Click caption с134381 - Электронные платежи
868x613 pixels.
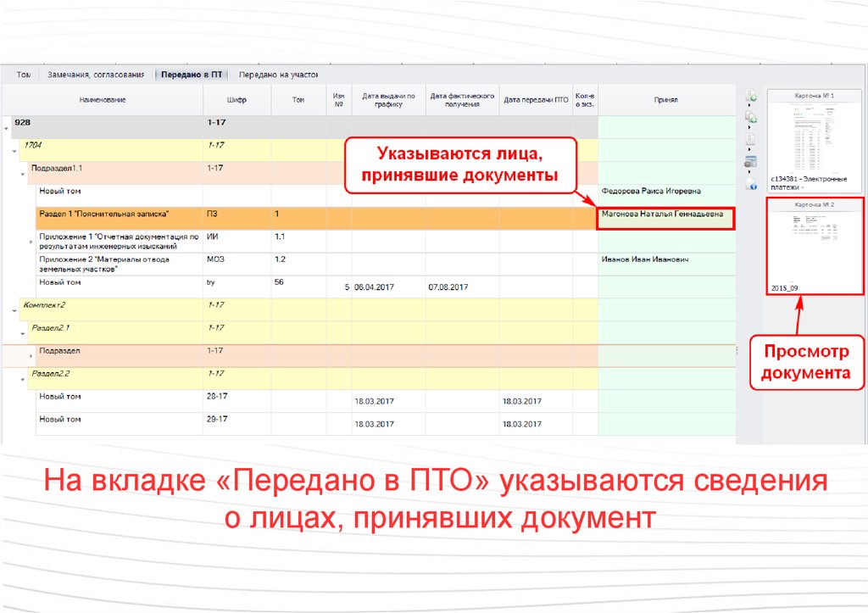(809, 183)
